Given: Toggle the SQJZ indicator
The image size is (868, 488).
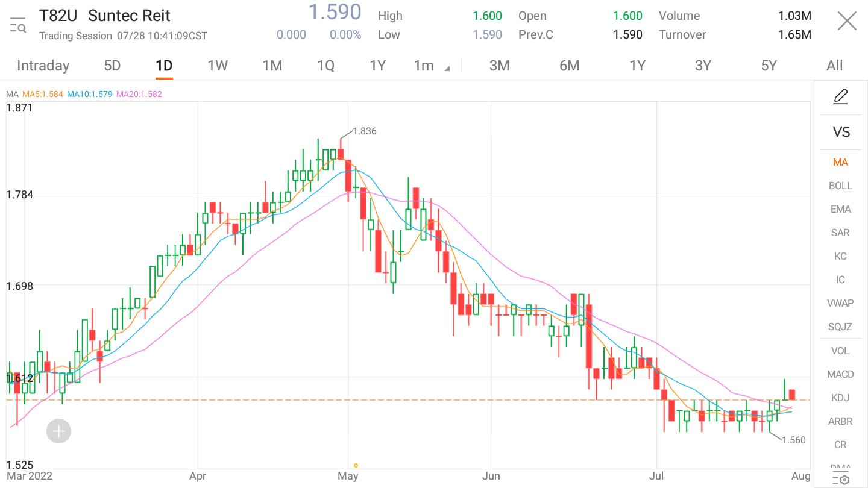Looking at the screenshot, I should [840, 327].
